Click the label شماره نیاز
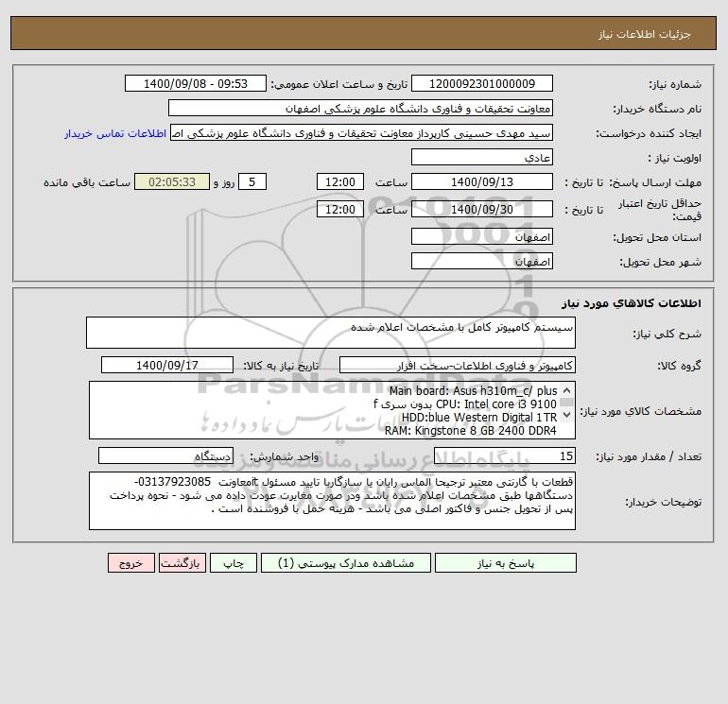The image size is (728, 704). (x=675, y=84)
